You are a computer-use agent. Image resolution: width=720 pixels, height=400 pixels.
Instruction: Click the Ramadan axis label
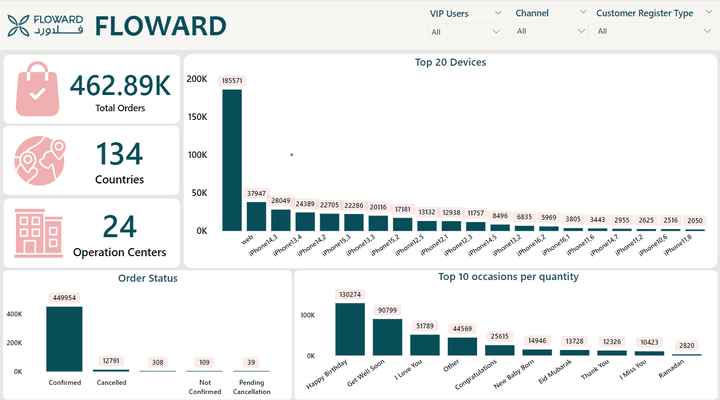pyautogui.click(x=671, y=369)
